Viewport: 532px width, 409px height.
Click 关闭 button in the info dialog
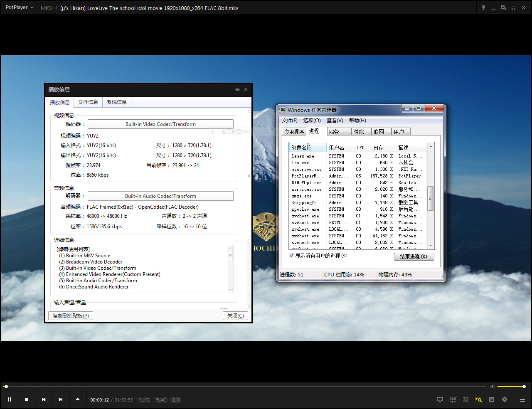[236, 316]
